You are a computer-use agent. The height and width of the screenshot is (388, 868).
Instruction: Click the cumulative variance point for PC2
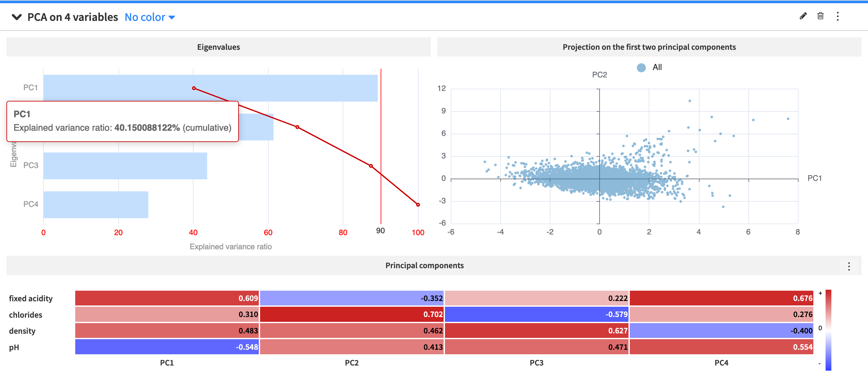coord(297,127)
